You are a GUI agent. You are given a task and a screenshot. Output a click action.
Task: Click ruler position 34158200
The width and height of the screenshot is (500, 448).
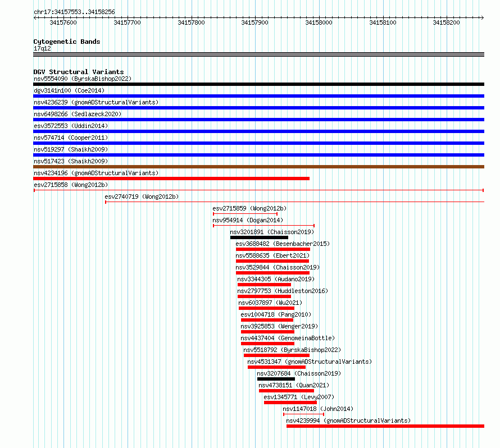(x=447, y=22)
